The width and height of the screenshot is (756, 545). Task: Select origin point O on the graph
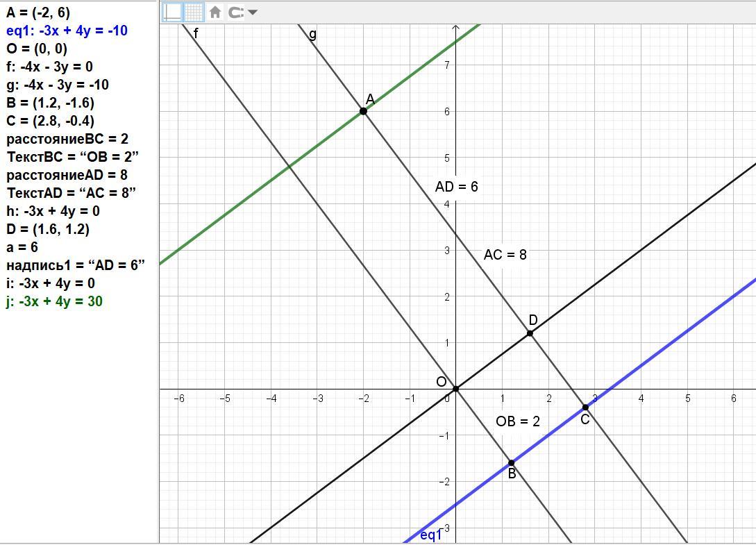tap(455, 389)
